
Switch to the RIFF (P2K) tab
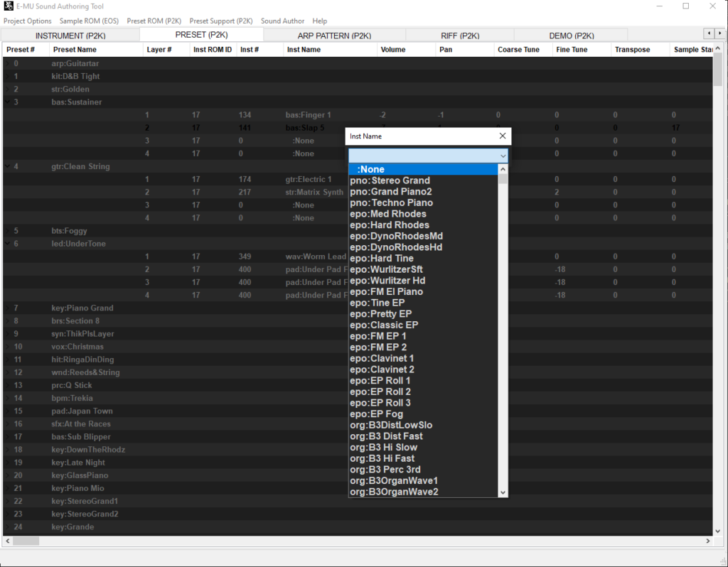tap(460, 36)
